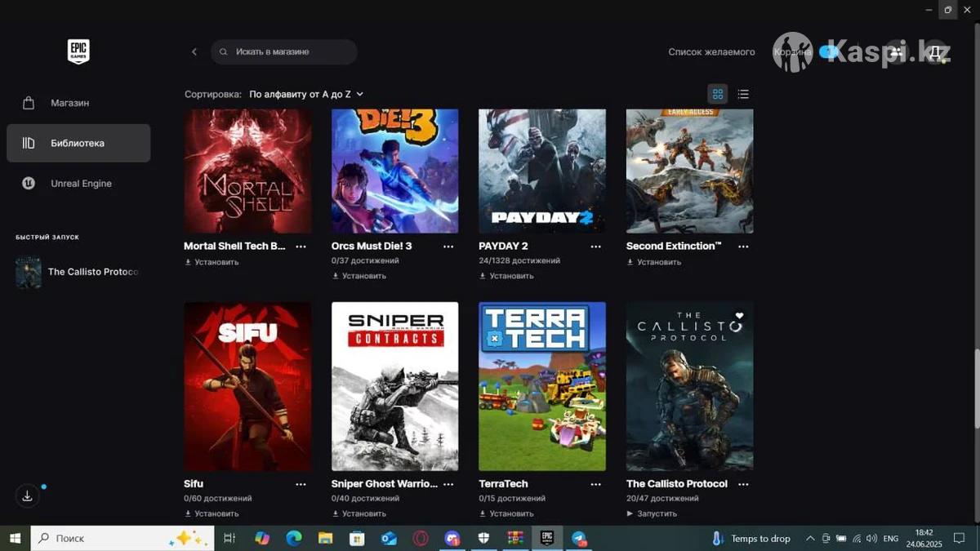Install Sniper Ghost Warrior Contracts
980x551 pixels.
359,513
